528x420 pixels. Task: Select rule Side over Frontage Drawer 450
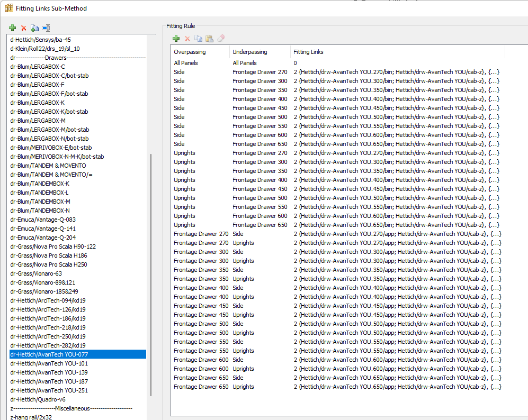click(338, 108)
